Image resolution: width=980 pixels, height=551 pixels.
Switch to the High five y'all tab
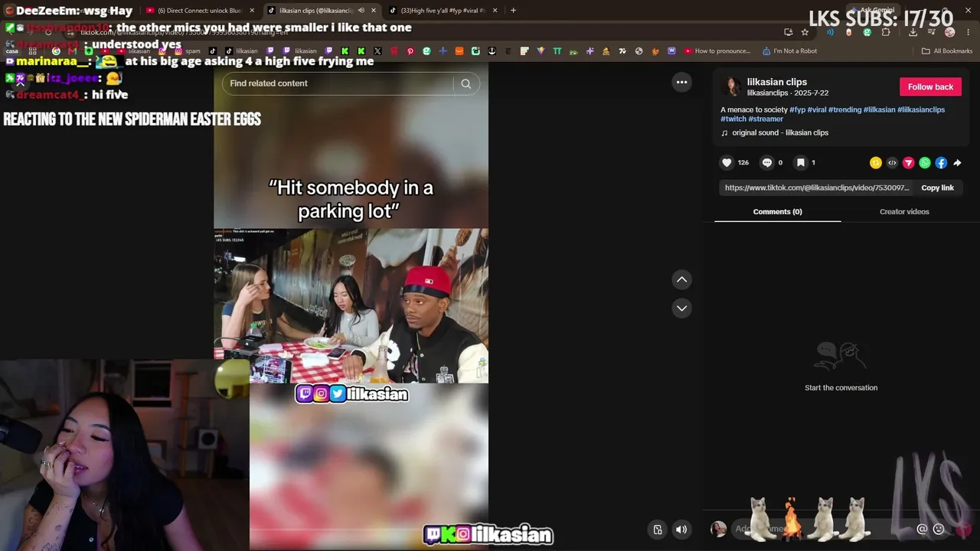click(x=444, y=11)
